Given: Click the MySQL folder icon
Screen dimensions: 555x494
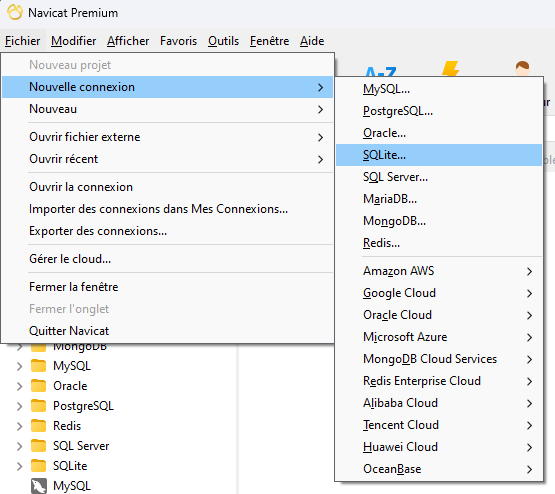Looking at the screenshot, I should point(38,366).
